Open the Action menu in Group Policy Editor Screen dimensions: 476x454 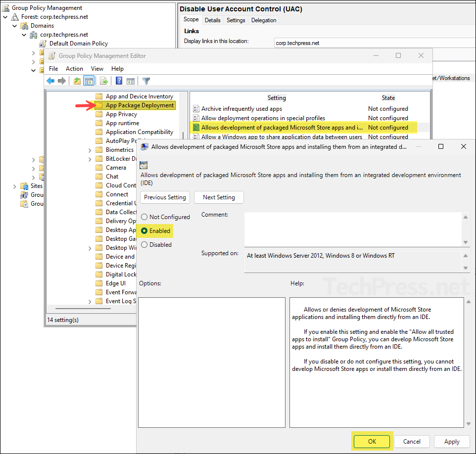click(x=74, y=68)
